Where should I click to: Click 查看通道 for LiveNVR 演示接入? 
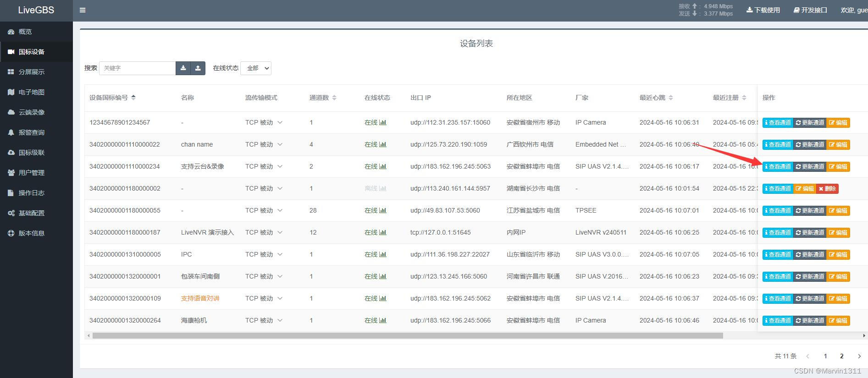[x=778, y=233]
